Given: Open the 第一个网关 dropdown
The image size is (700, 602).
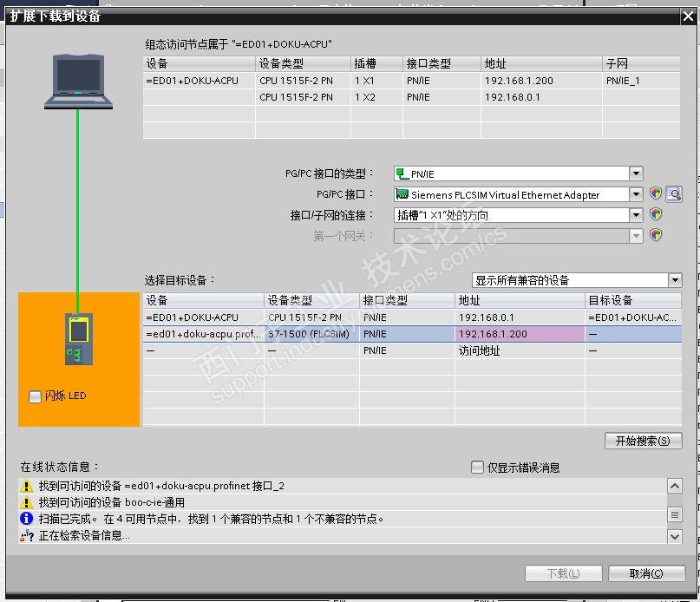Looking at the screenshot, I should (636, 236).
